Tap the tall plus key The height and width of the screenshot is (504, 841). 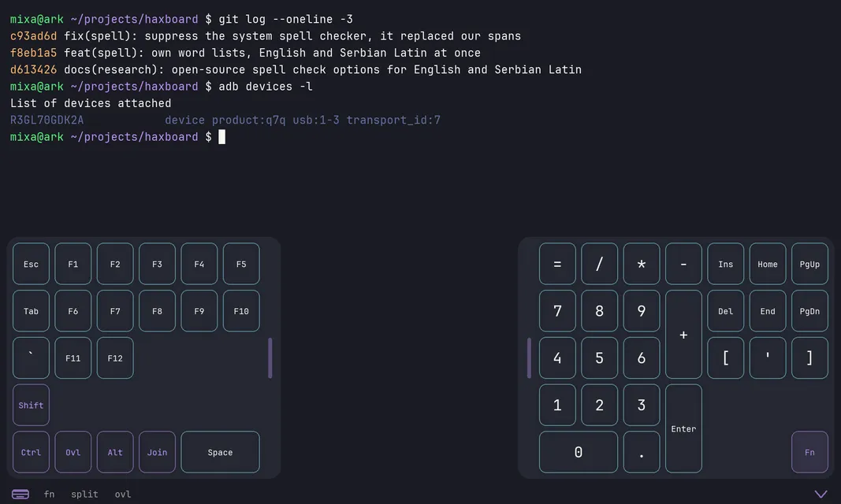(x=683, y=334)
